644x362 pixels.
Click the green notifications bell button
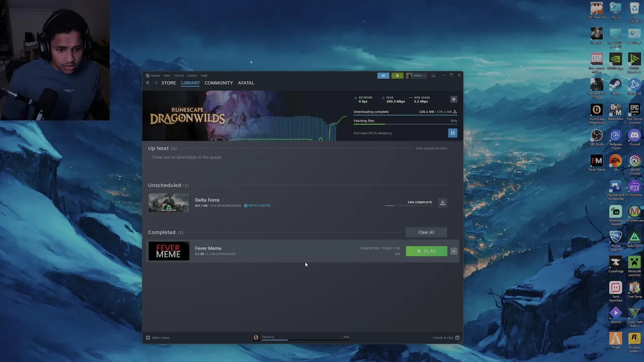397,75
